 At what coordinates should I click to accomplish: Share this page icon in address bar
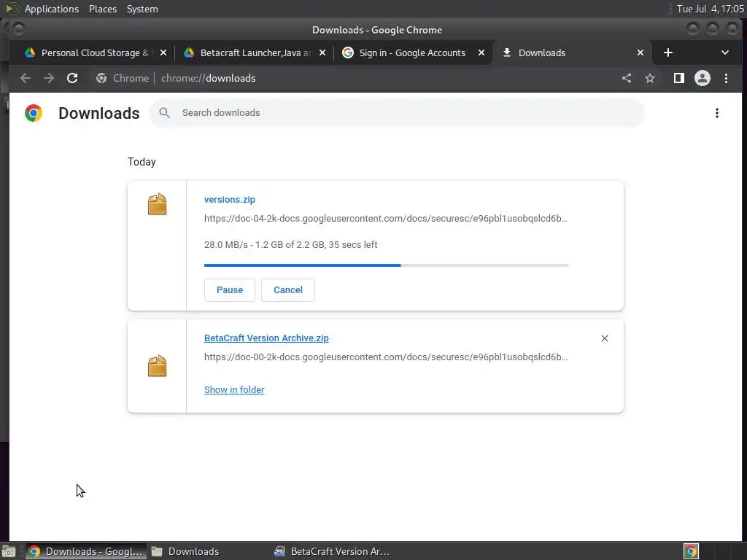[627, 78]
